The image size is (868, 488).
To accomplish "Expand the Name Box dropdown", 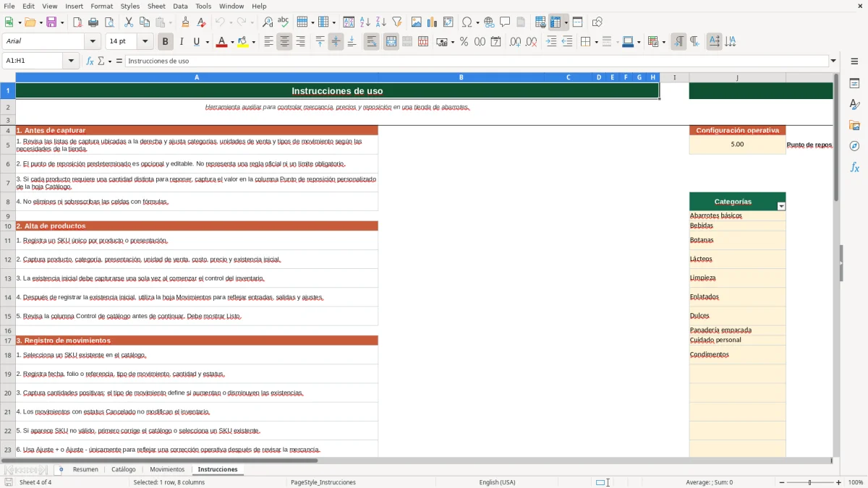I will [72, 61].
